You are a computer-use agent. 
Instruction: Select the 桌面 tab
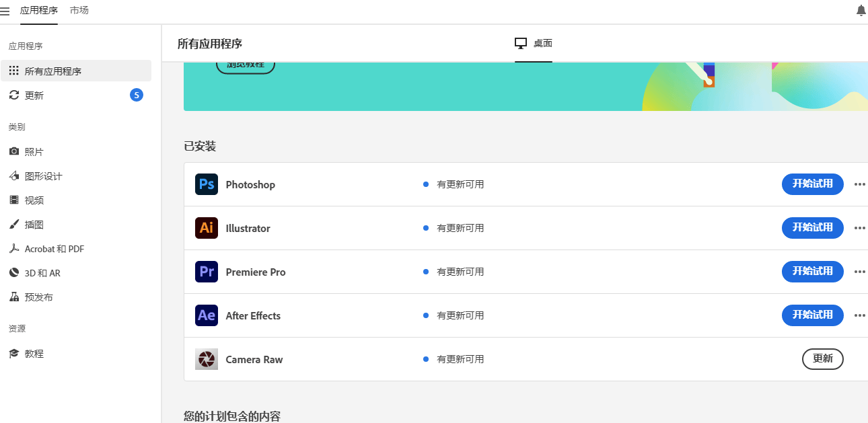[x=534, y=43]
